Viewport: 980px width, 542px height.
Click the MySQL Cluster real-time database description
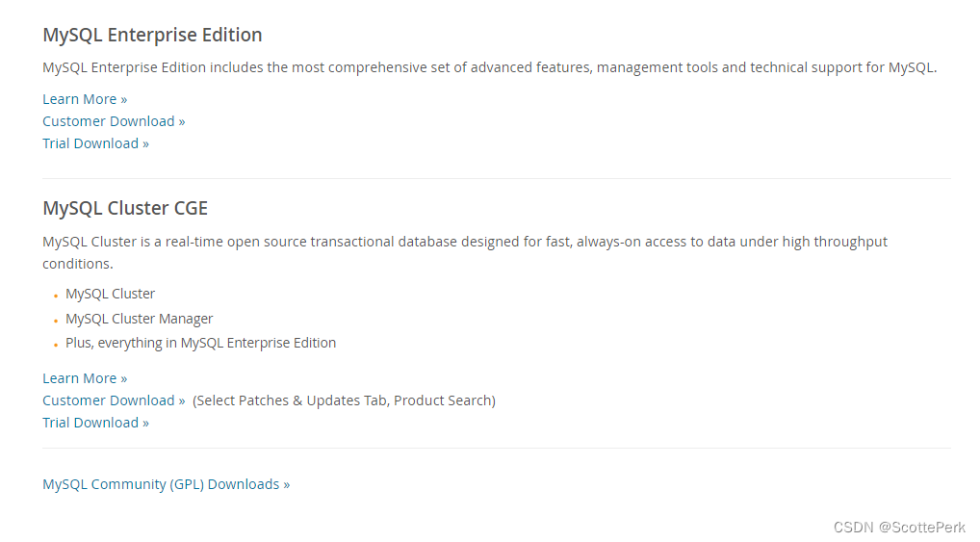point(464,242)
